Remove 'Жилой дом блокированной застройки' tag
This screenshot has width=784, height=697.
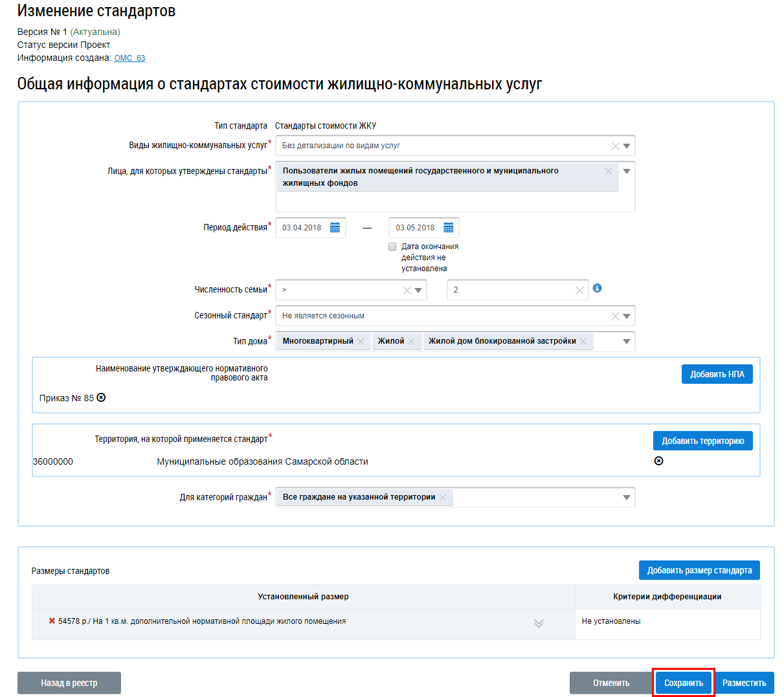click(583, 342)
